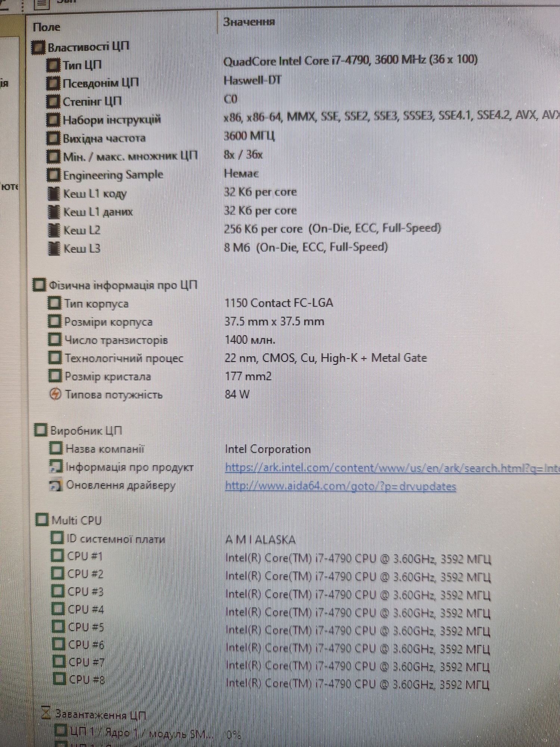Select the Технологічний процес row label

[124, 358]
